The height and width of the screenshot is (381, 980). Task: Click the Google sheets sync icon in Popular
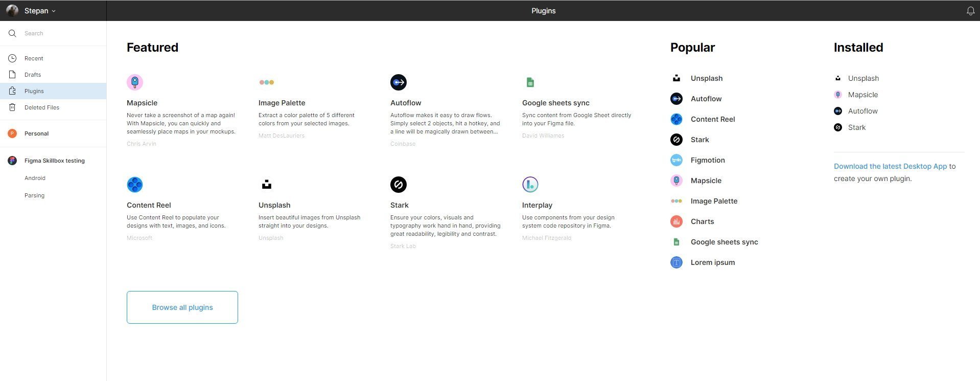point(676,242)
